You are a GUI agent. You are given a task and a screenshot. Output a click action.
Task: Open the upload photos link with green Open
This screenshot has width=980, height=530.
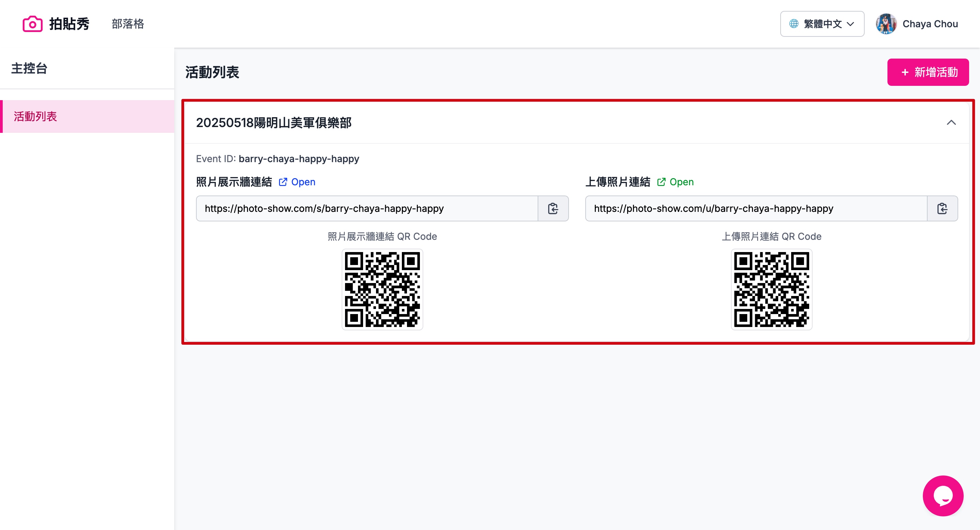681,182
